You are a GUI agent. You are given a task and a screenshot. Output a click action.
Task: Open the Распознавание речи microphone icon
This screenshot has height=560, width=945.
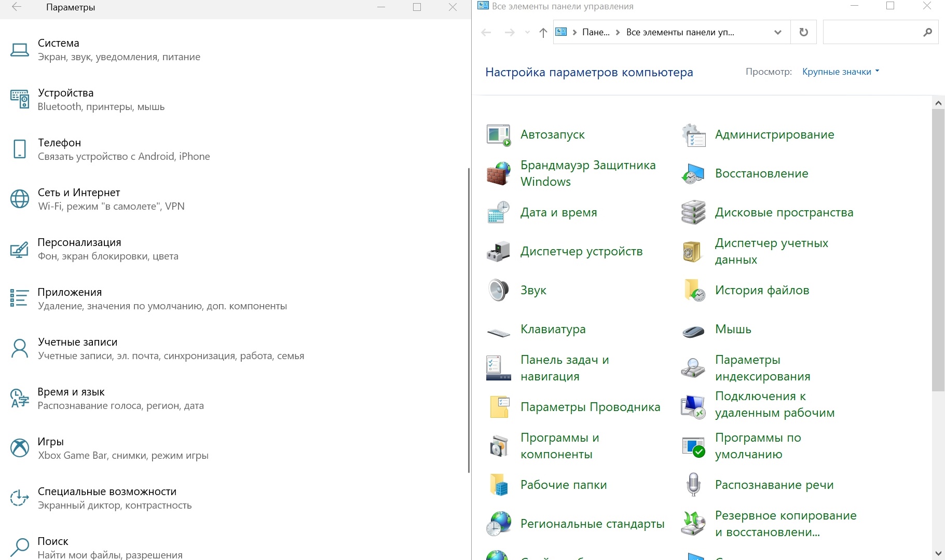pos(693,485)
